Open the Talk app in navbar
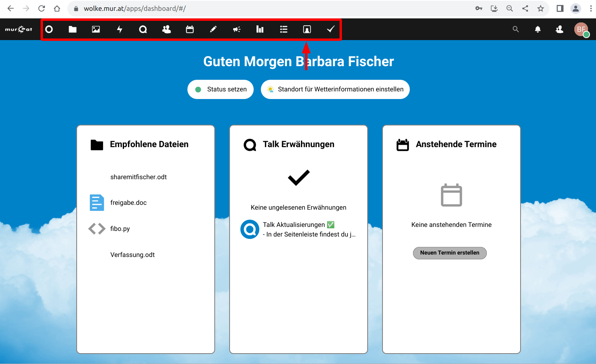This screenshot has width=596, height=364. coord(143,29)
